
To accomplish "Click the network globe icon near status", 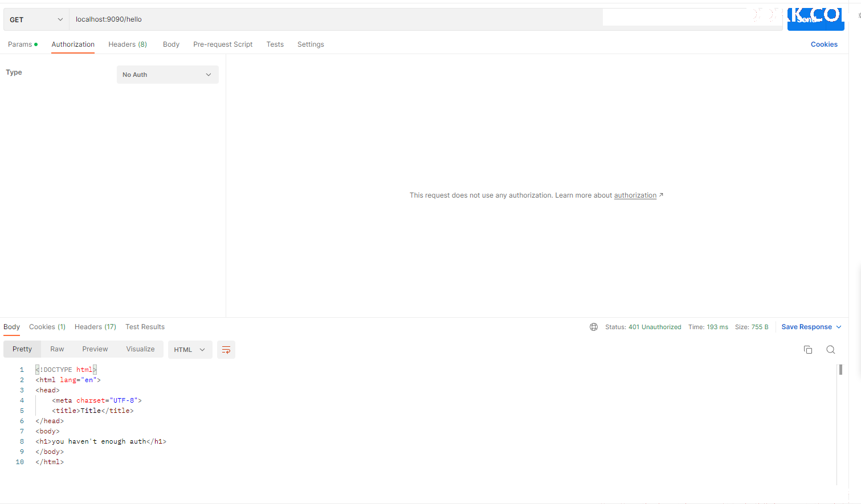I will click(594, 327).
